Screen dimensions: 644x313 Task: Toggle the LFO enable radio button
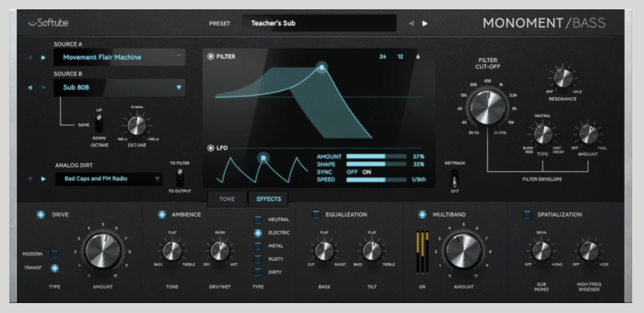[x=211, y=148]
